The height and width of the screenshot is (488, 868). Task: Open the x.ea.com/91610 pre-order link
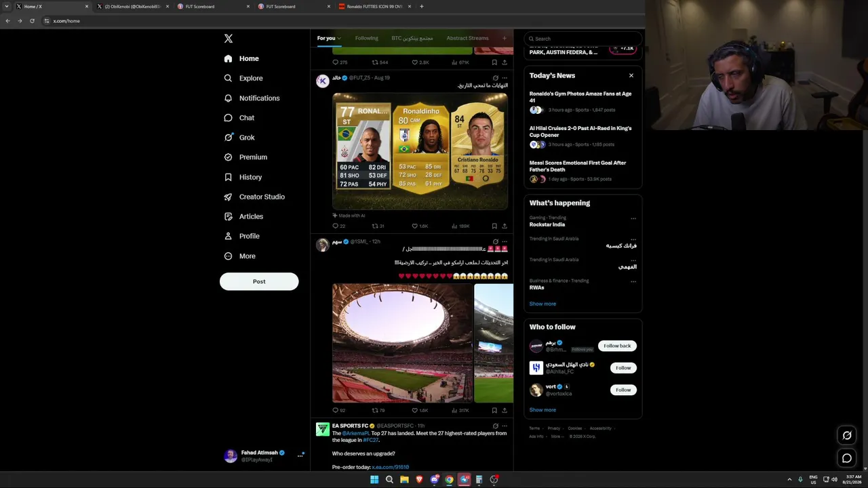pyautogui.click(x=390, y=467)
